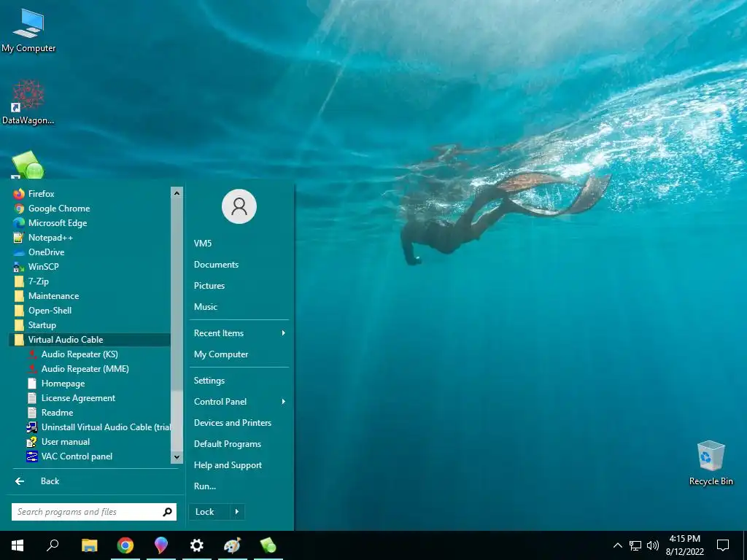
Task: Launch Notepad++ from the start menu
Action: [90, 238]
